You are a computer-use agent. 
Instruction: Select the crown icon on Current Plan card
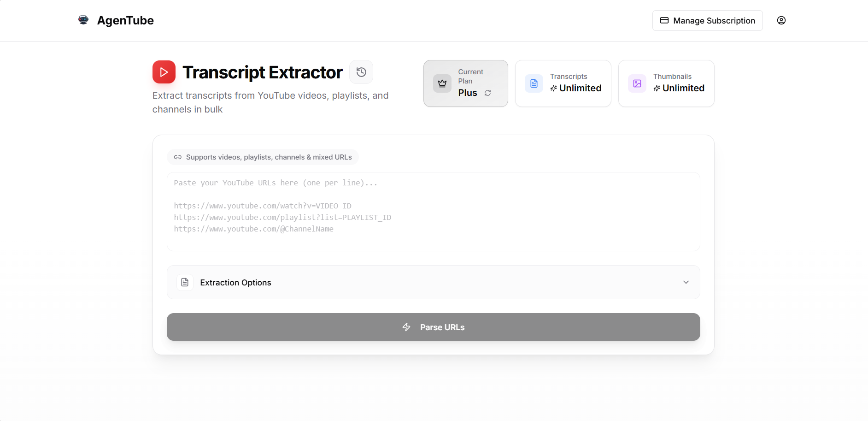pyautogui.click(x=442, y=83)
